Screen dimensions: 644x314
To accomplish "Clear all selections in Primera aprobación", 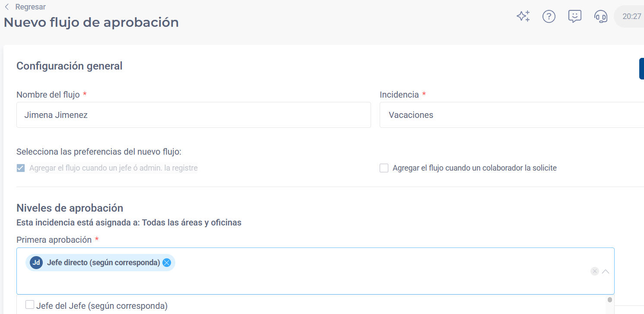I will coord(595,271).
